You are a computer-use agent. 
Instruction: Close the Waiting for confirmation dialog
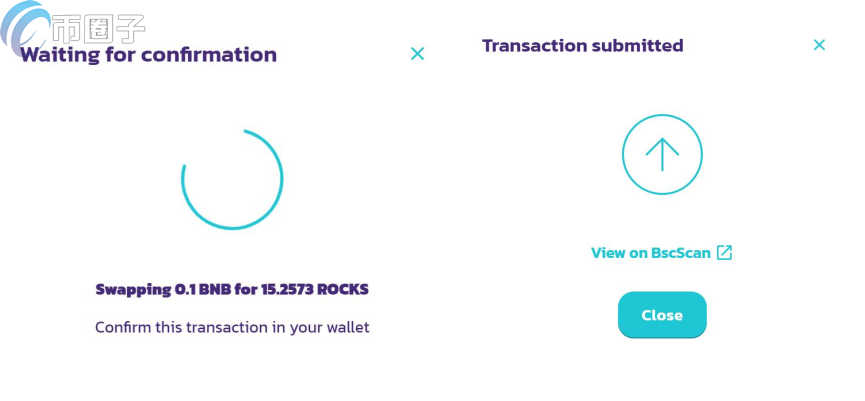point(418,54)
